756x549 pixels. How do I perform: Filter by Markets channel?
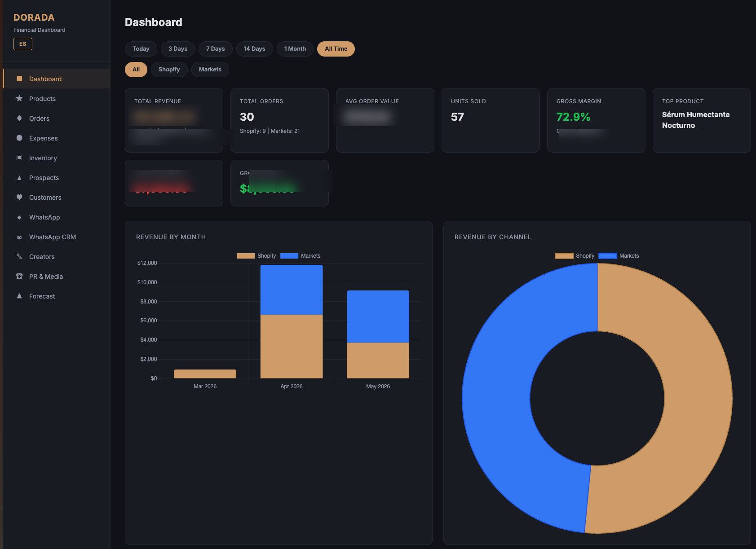210,70
